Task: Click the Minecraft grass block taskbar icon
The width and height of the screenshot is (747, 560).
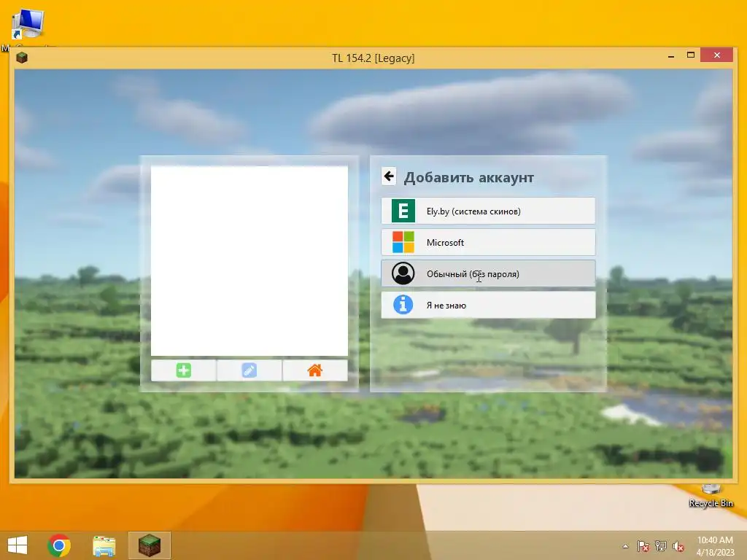Action: [149, 545]
